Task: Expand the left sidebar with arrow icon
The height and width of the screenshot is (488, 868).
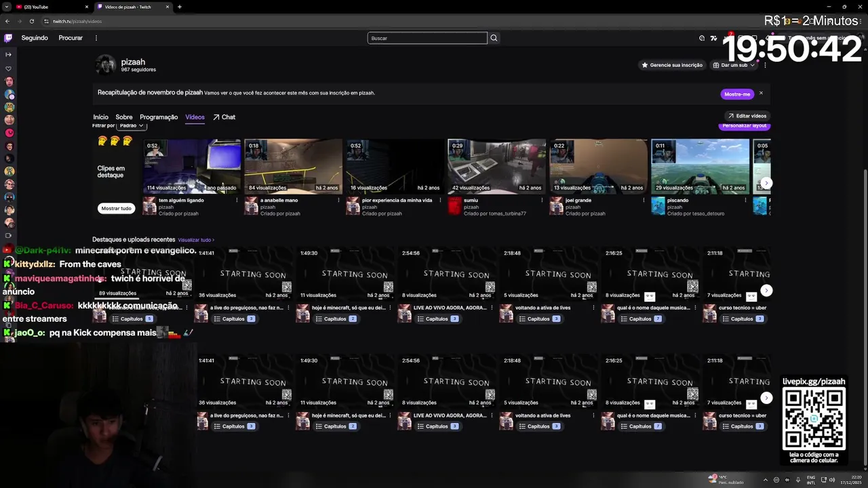Action: pos(8,54)
